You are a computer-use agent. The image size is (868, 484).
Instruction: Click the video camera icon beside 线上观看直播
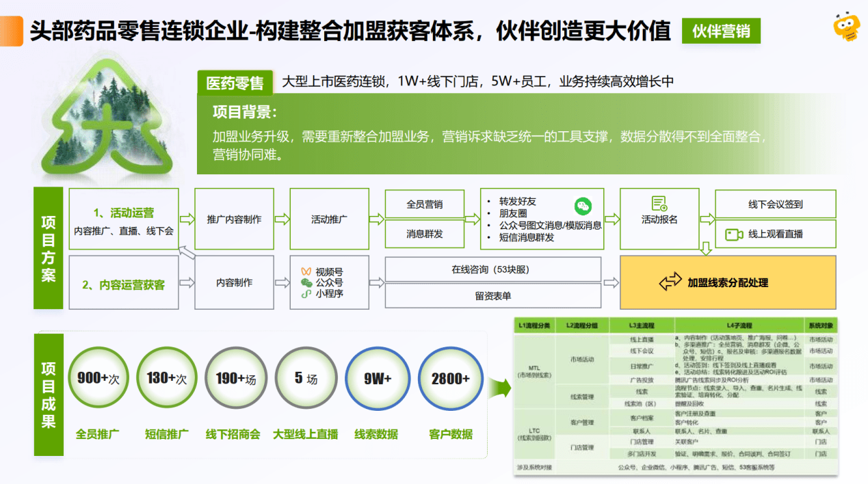pos(734,234)
